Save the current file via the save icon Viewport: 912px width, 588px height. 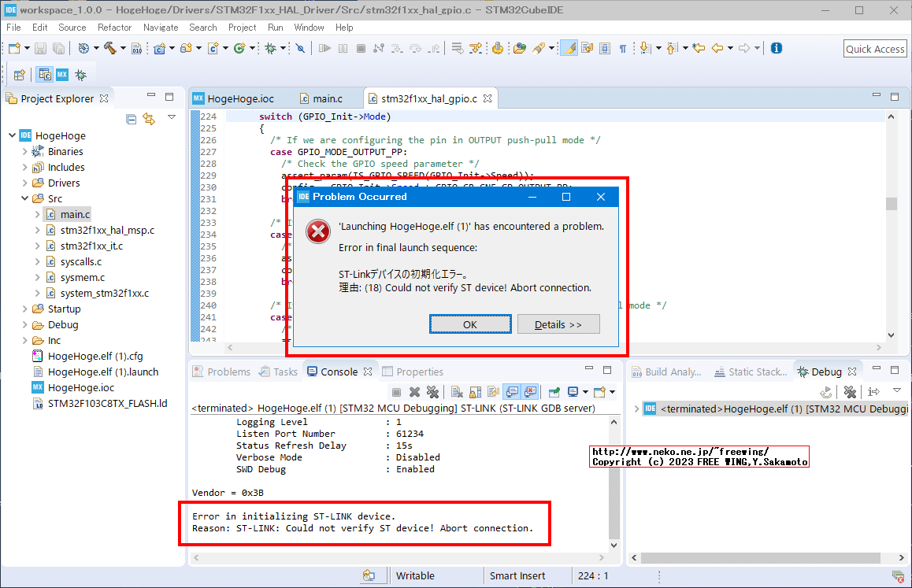(39, 47)
